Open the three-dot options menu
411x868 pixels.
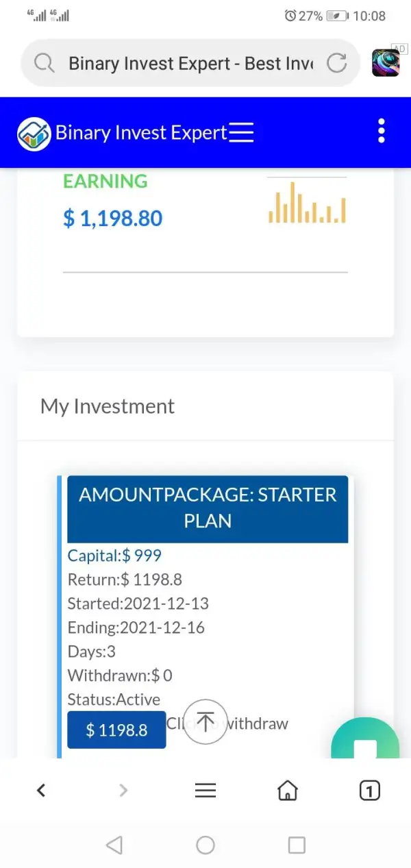pos(382,131)
